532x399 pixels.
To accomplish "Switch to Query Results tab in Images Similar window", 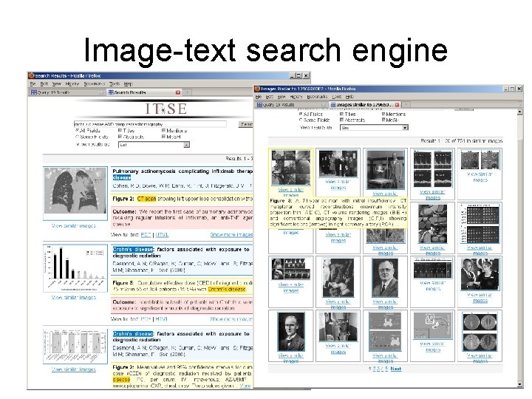I will pyautogui.click(x=292, y=105).
